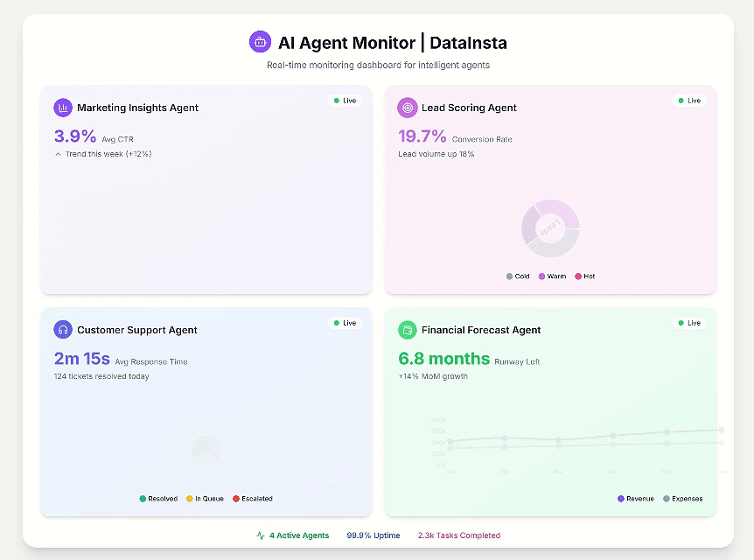754x560 pixels.
Task: Click "Lead volume up 18%" text
Action: point(436,154)
